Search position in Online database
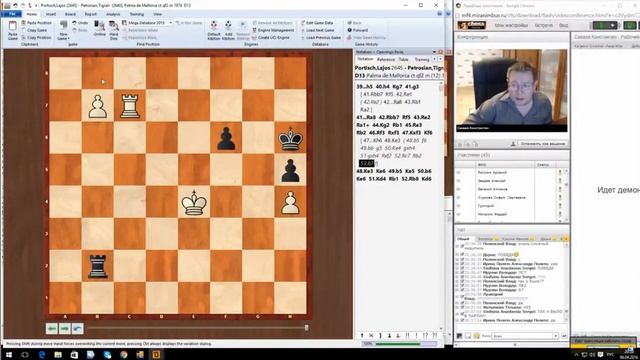The image size is (640, 360). [99, 29]
